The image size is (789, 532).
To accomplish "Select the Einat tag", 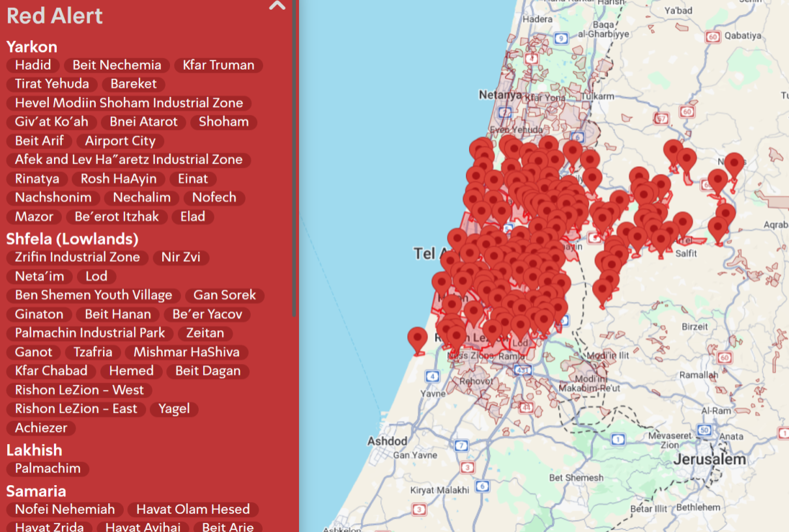I will coord(193,178).
